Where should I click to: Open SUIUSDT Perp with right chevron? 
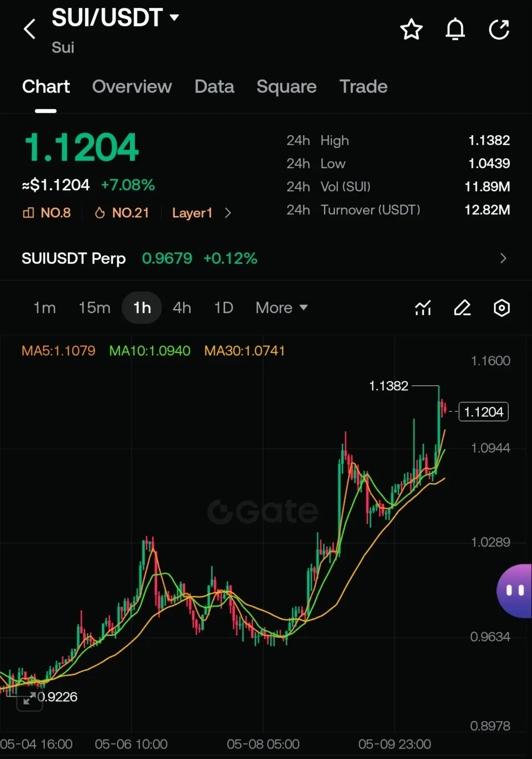503,258
